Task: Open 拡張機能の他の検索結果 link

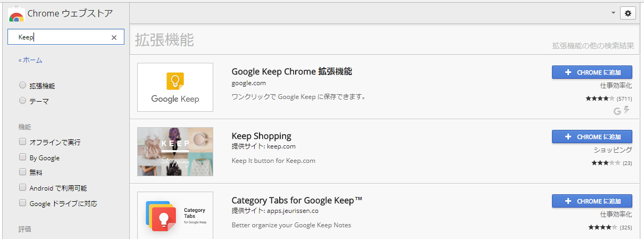Action: (x=593, y=46)
